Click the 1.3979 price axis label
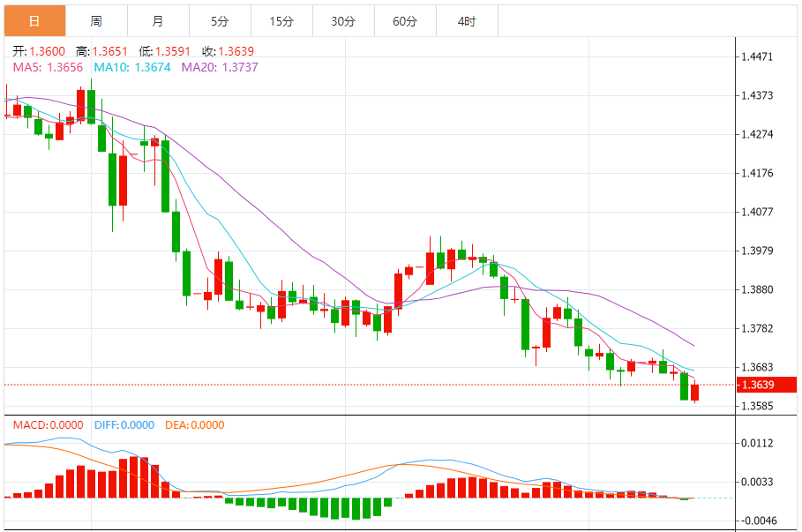The image size is (802, 532). pos(757,251)
